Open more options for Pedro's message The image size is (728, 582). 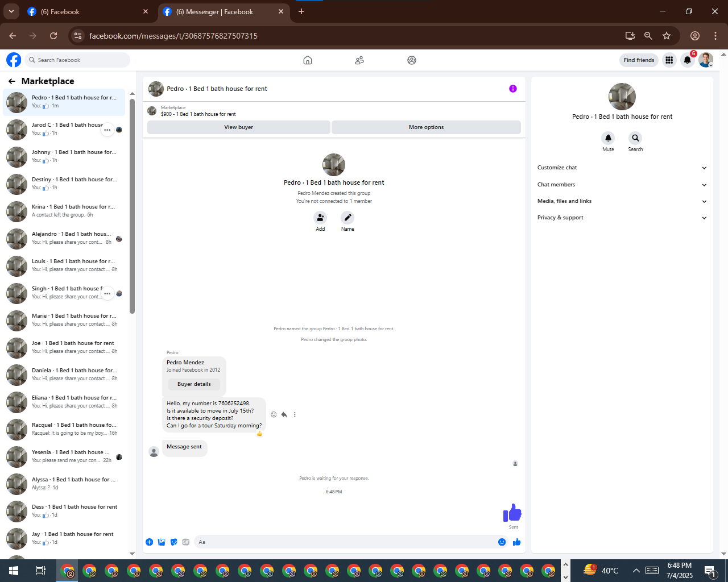[295, 414]
